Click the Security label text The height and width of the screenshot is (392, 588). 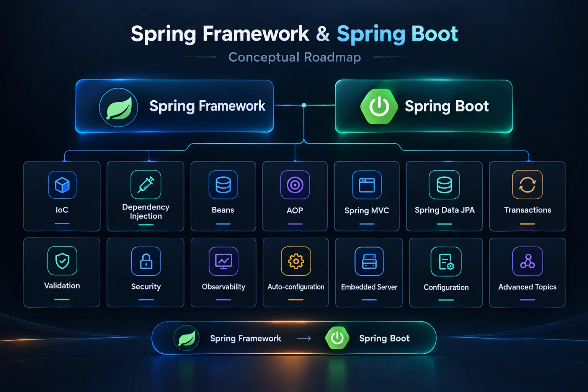[146, 286]
